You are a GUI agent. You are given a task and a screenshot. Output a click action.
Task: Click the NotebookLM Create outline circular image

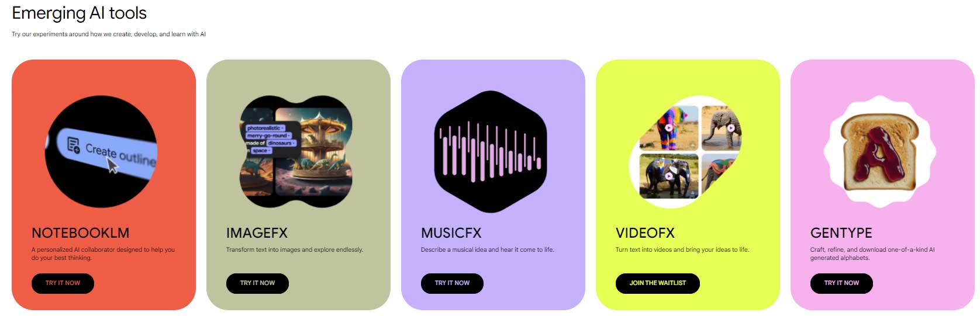pos(101,152)
